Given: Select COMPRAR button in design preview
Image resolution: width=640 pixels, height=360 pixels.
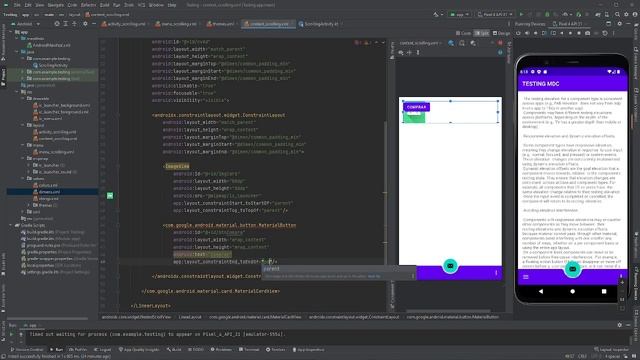Looking at the screenshot, I should pyautogui.click(x=416, y=107).
